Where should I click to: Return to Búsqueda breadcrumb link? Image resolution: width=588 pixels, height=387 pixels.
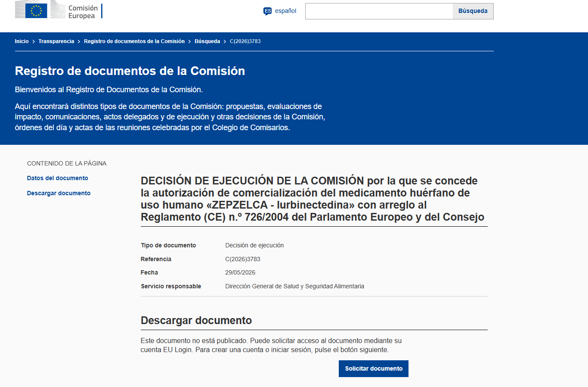pos(207,41)
